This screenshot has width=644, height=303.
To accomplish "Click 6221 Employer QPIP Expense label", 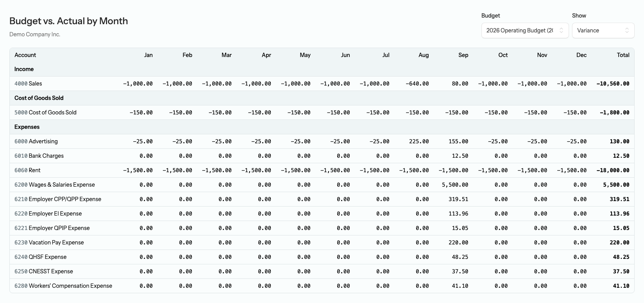I will click(52, 228).
